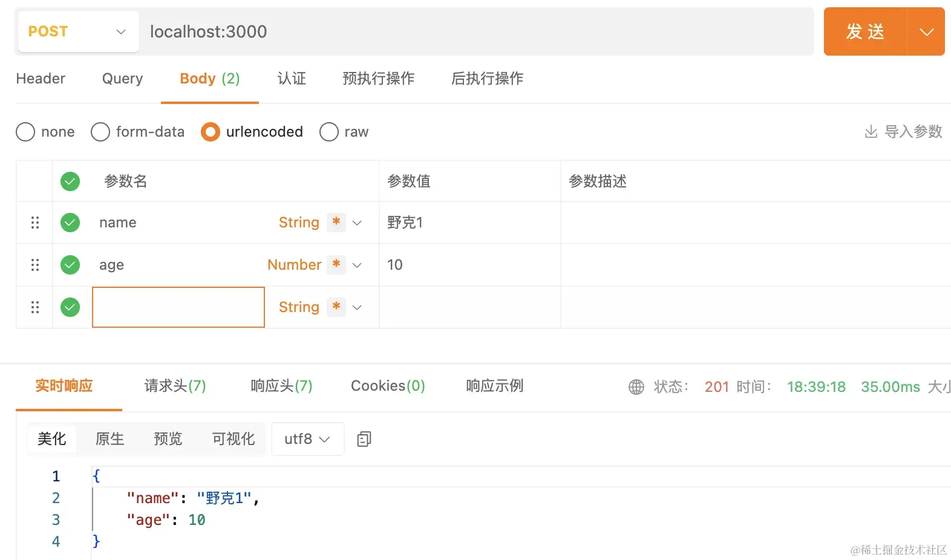Open the String type dropdown for name
Screen dimensions: 951x560
coord(299,223)
